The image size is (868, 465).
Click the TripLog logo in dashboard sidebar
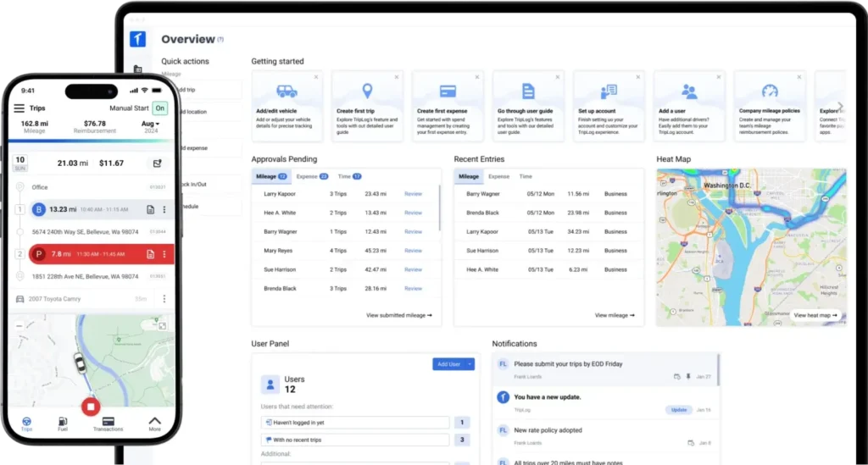[138, 39]
